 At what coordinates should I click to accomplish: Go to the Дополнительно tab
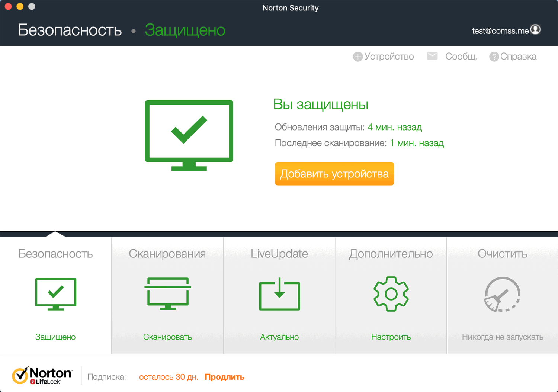(x=391, y=254)
